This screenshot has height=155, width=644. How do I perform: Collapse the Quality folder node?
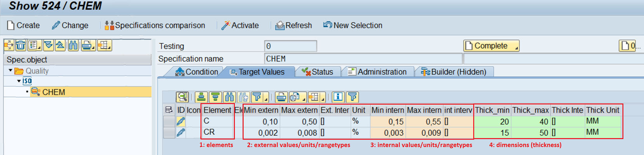(x=10, y=71)
